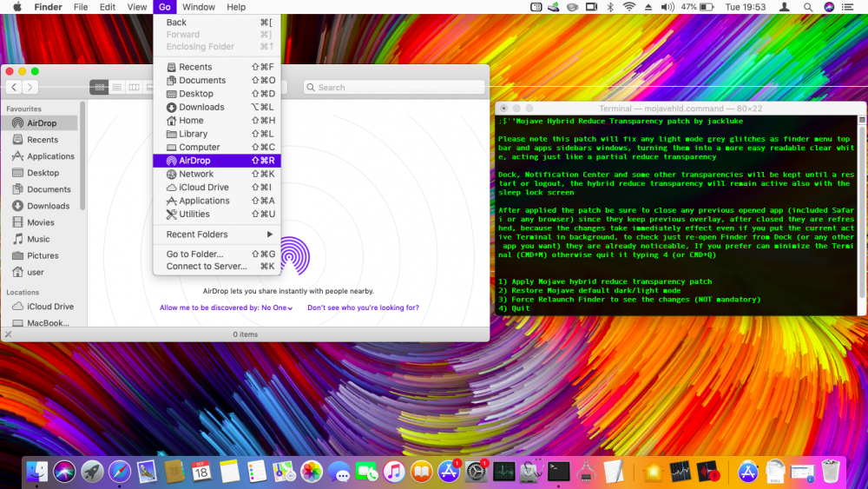Open the Edit menu
This screenshot has height=489, width=868.
point(108,7)
